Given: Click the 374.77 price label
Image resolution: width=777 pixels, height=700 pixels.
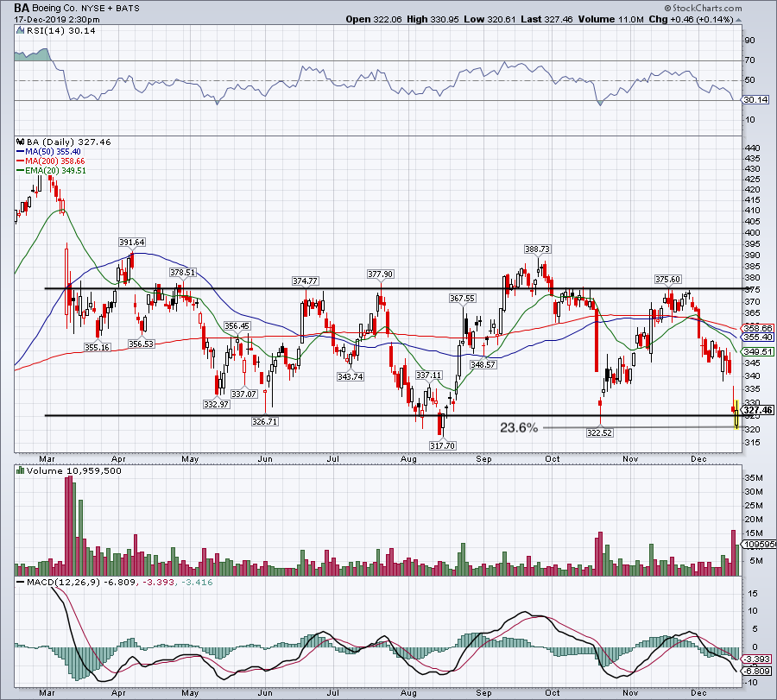Looking at the screenshot, I should (x=306, y=281).
